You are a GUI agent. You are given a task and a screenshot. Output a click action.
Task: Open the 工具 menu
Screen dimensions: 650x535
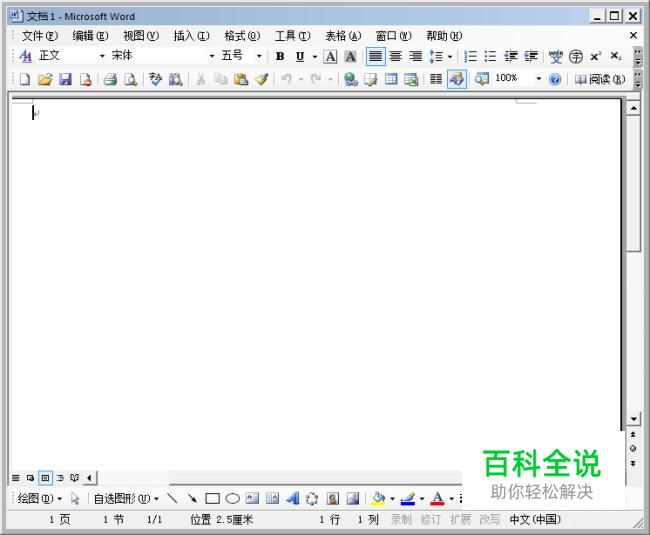tap(293, 36)
